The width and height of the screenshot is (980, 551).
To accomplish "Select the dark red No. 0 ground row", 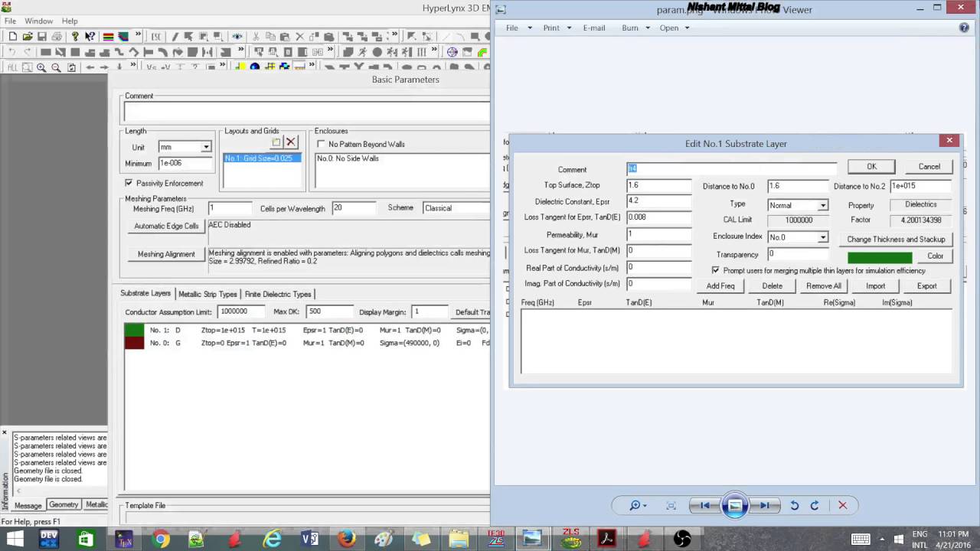I will (x=306, y=343).
